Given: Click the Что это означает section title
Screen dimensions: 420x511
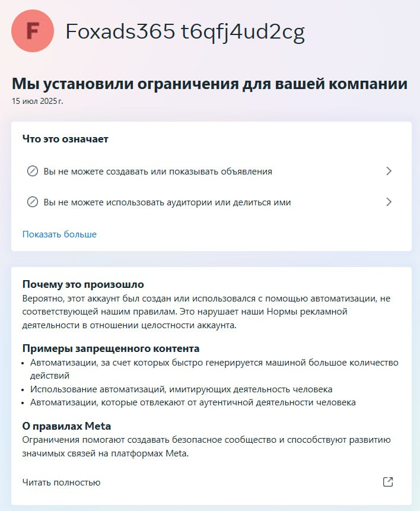Looking at the screenshot, I should 65,139.
